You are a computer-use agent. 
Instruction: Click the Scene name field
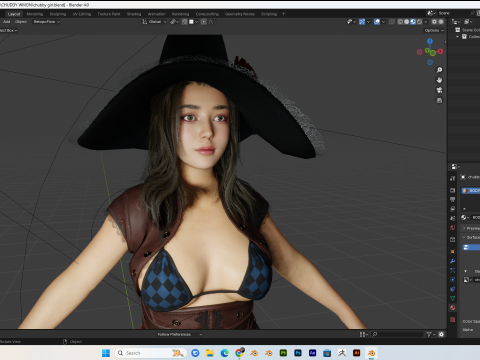(x=453, y=13)
